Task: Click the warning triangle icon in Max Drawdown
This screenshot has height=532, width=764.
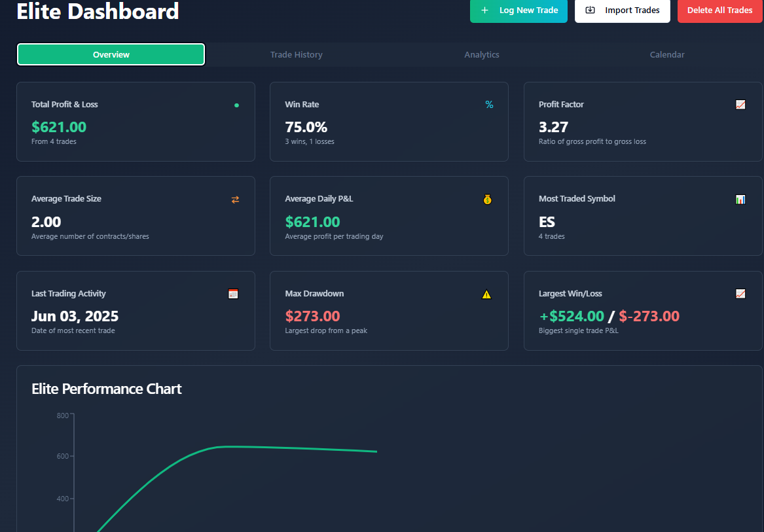Action: point(486,294)
